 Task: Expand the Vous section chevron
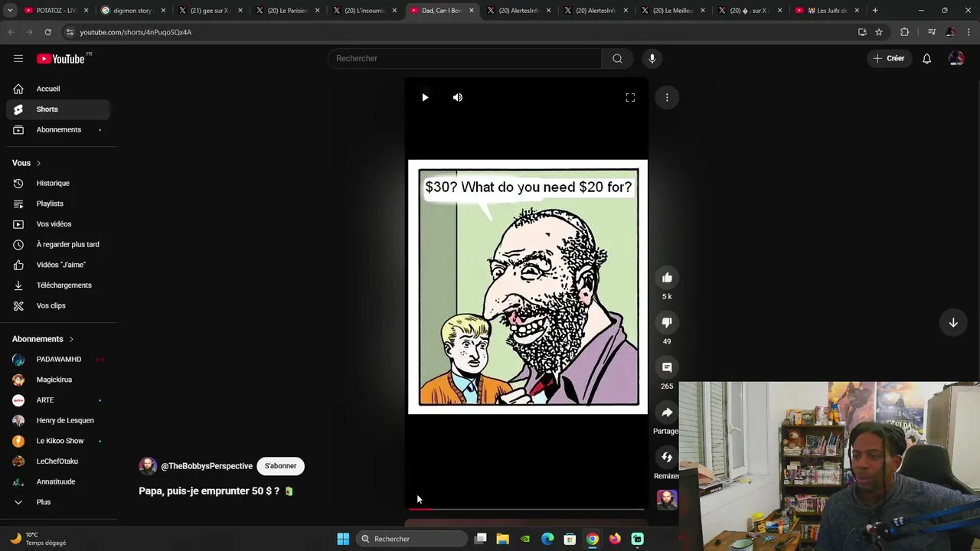click(38, 163)
